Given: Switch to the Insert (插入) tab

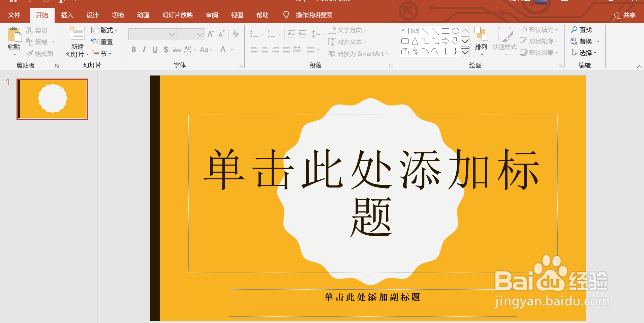Looking at the screenshot, I should 67,15.
